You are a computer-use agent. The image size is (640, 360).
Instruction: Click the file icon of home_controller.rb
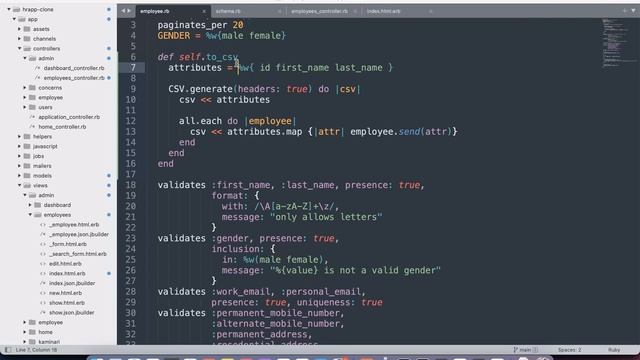[x=32, y=127]
